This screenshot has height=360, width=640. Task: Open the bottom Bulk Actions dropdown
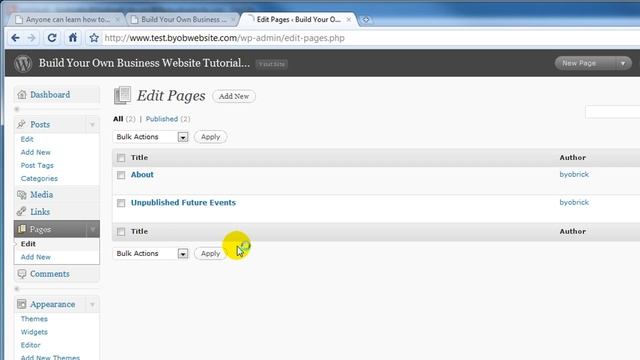click(150, 253)
